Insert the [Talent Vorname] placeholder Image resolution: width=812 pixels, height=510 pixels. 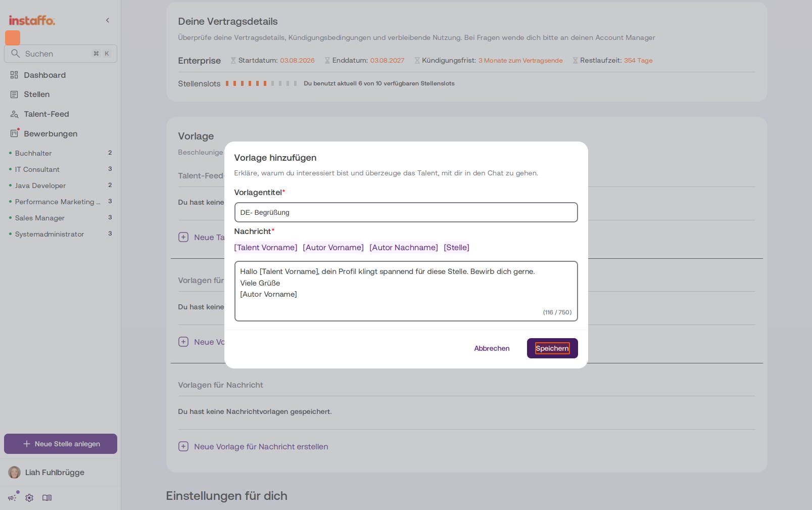pos(266,247)
